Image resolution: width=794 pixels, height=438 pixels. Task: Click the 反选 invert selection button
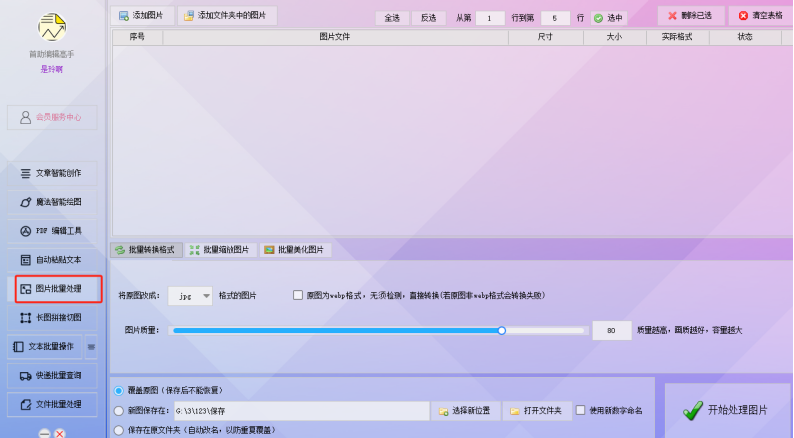(x=428, y=18)
